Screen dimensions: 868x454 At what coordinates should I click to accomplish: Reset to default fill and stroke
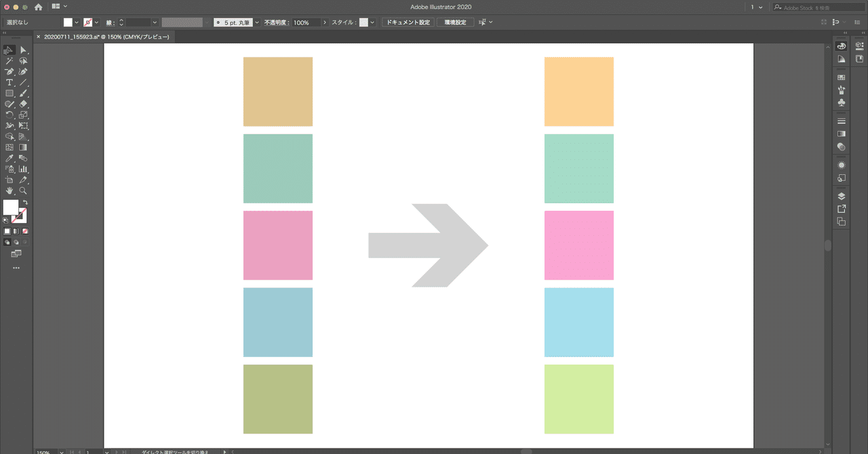(x=6, y=220)
